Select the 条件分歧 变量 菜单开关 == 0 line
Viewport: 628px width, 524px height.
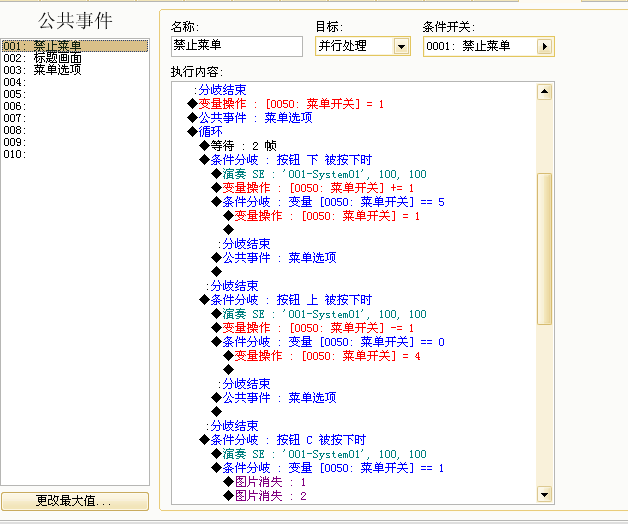328,342
